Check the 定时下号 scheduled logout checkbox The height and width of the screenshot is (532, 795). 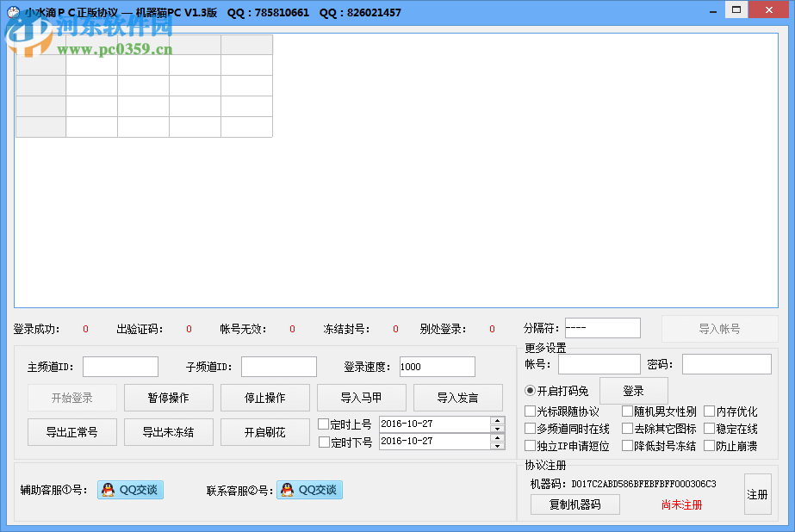point(323,442)
